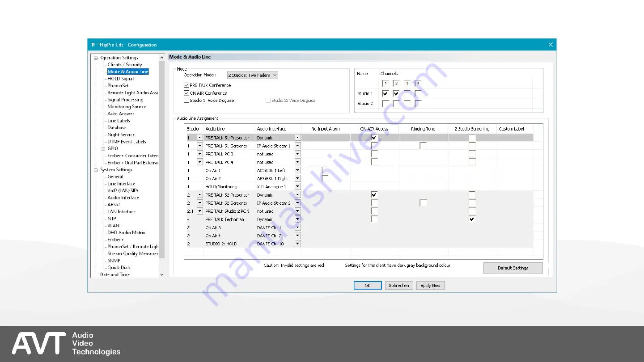Toggle PRE TALK Conference checkbox

click(x=186, y=85)
